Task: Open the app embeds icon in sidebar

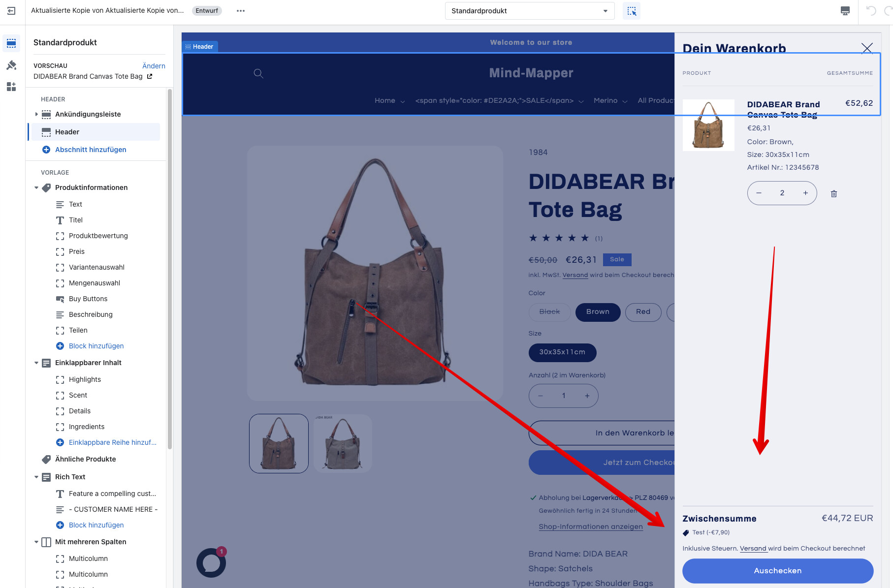Action: tap(11, 87)
